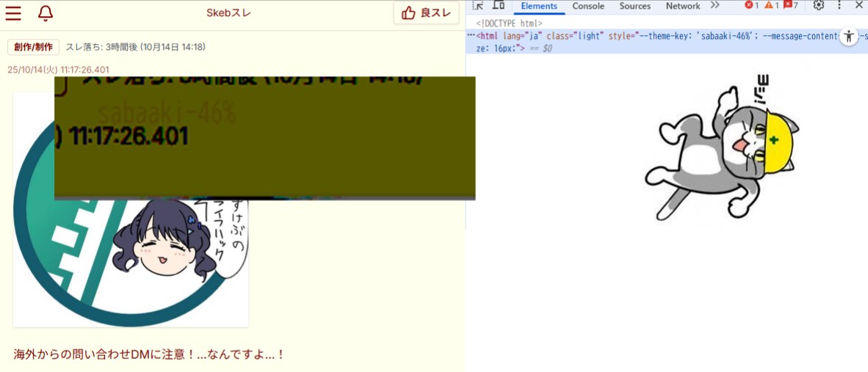Open DevTools settings gear
This screenshot has height=372, width=868.
coord(819,6)
